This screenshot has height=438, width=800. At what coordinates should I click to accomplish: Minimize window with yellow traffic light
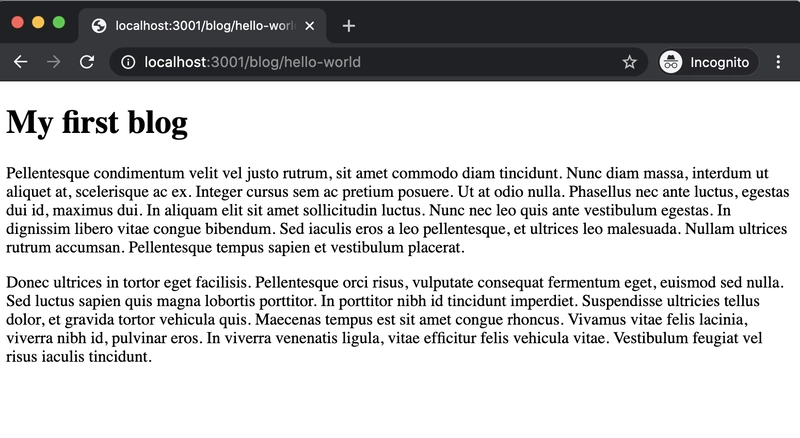38,22
